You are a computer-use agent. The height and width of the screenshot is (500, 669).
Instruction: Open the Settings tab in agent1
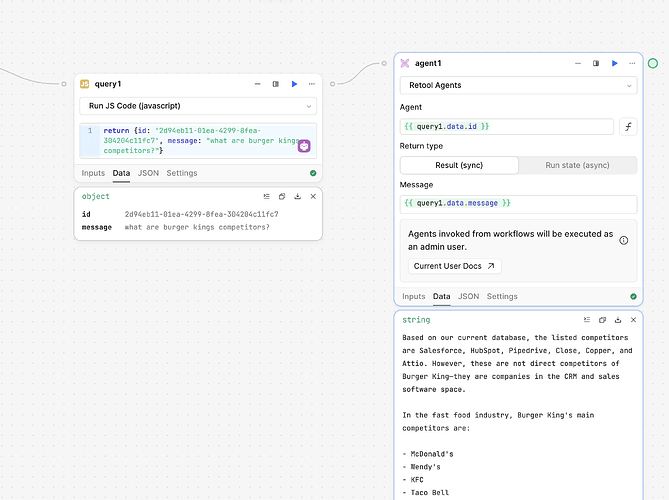click(x=502, y=296)
